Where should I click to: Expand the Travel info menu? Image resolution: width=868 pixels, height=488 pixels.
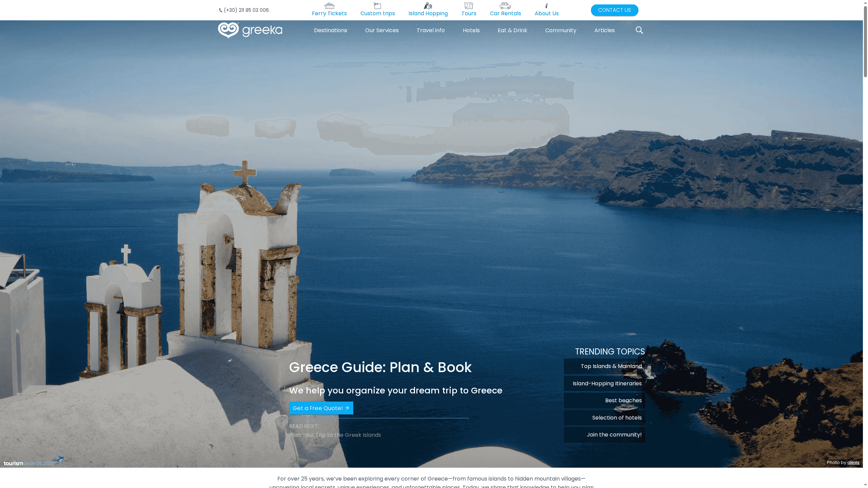tap(431, 30)
